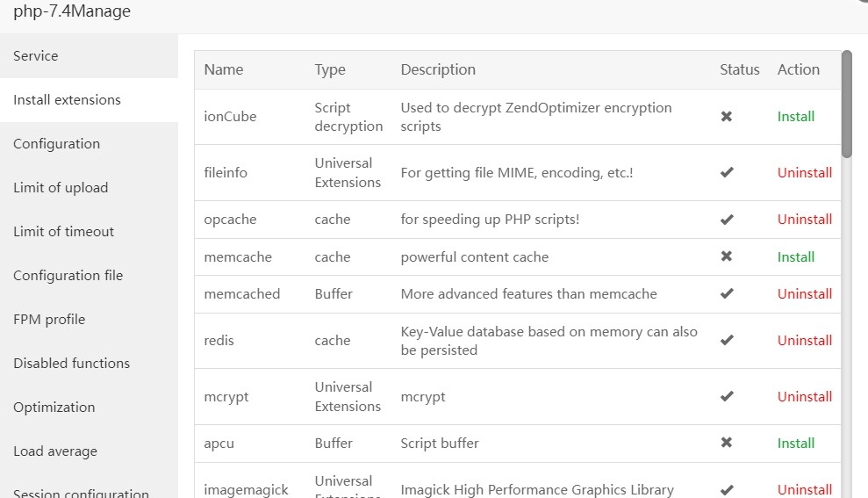
Task: Open the Service tab in sidebar
Action: tap(36, 56)
